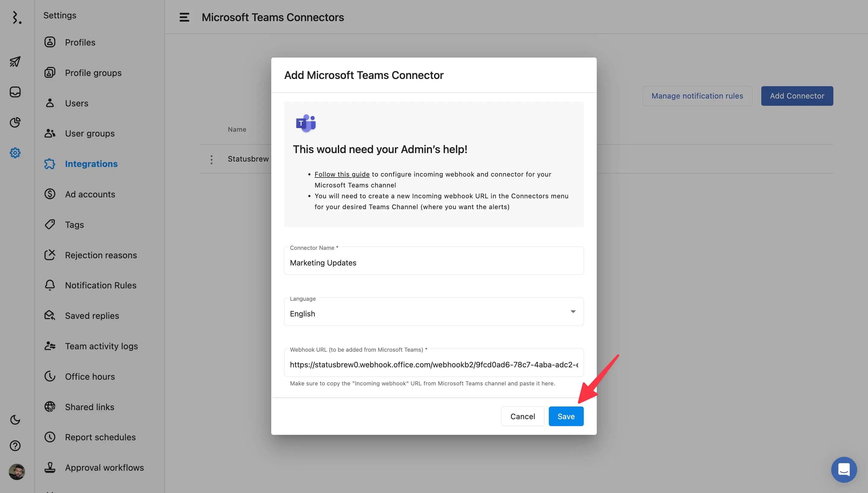Open three-dot menu for Statusbrew row
Screen dimensions: 868x493
pyautogui.click(x=211, y=159)
